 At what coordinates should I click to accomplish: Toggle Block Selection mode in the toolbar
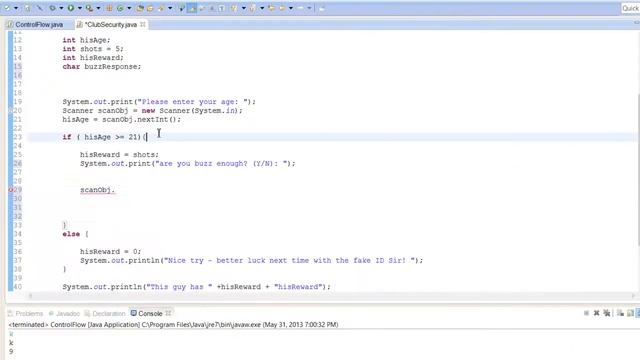click(x=212, y=8)
